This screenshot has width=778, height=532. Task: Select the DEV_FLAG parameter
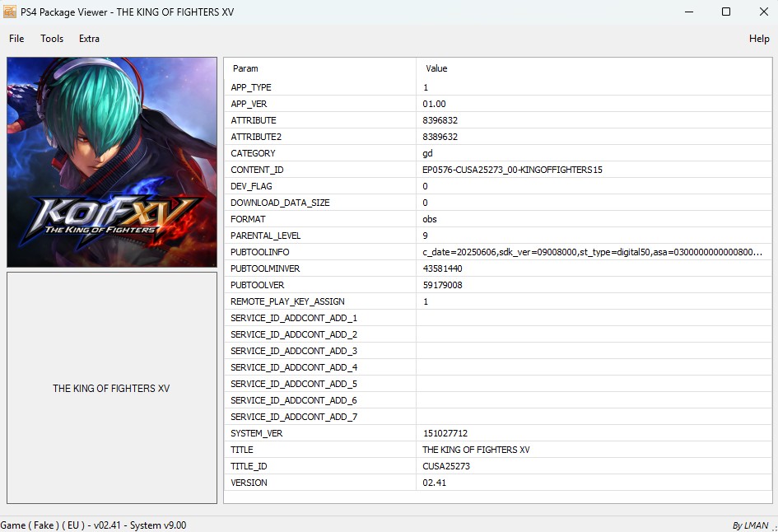(251, 186)
